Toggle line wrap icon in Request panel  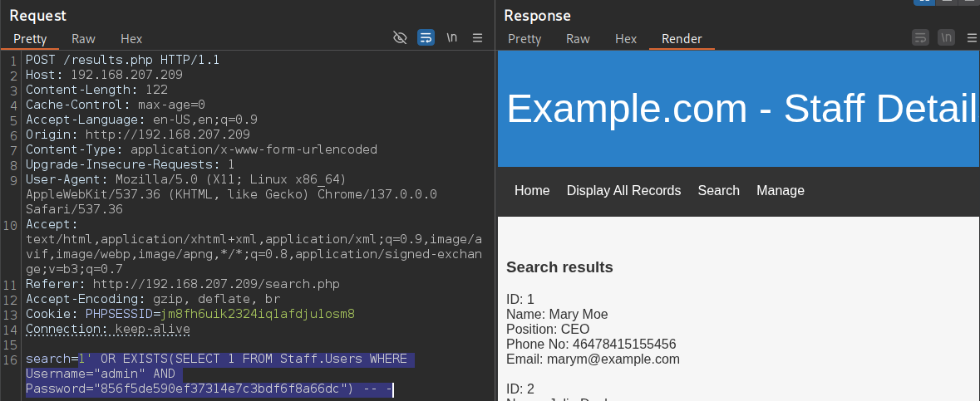(426, 38)
